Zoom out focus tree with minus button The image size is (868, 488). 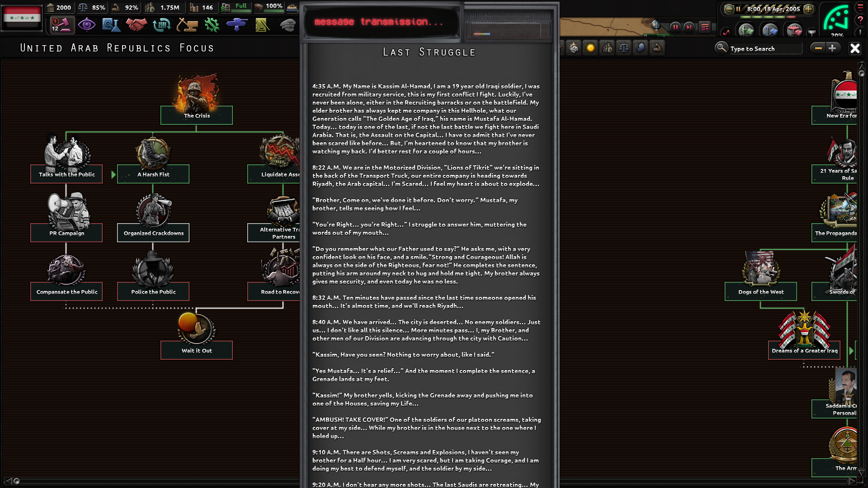point(818,48)
